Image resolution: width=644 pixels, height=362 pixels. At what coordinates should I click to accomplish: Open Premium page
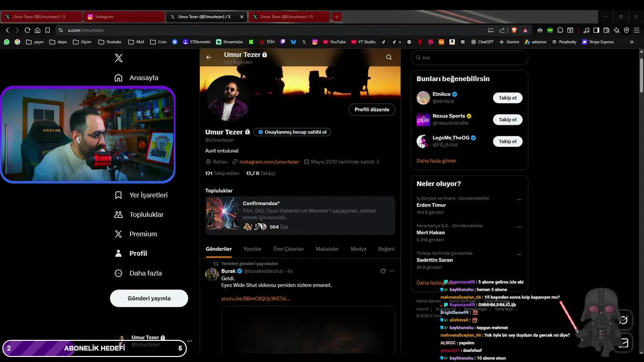[x=135, y=234]
